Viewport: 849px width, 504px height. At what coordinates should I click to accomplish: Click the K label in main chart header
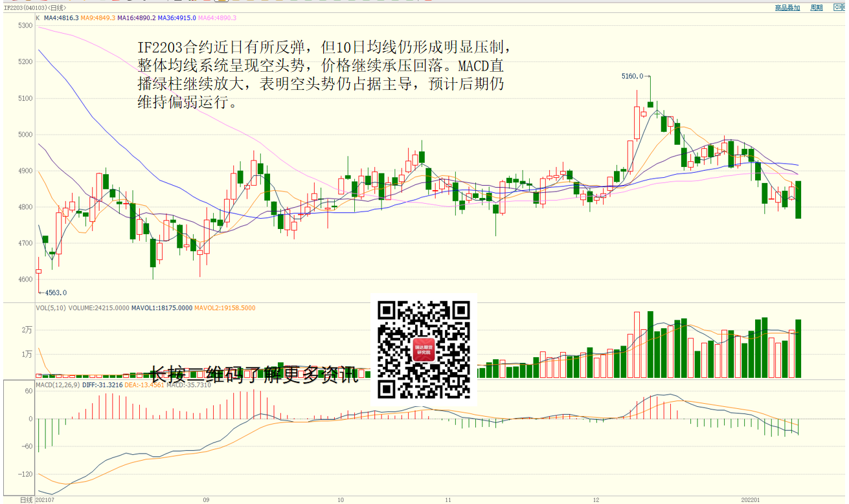pos(38,18)
